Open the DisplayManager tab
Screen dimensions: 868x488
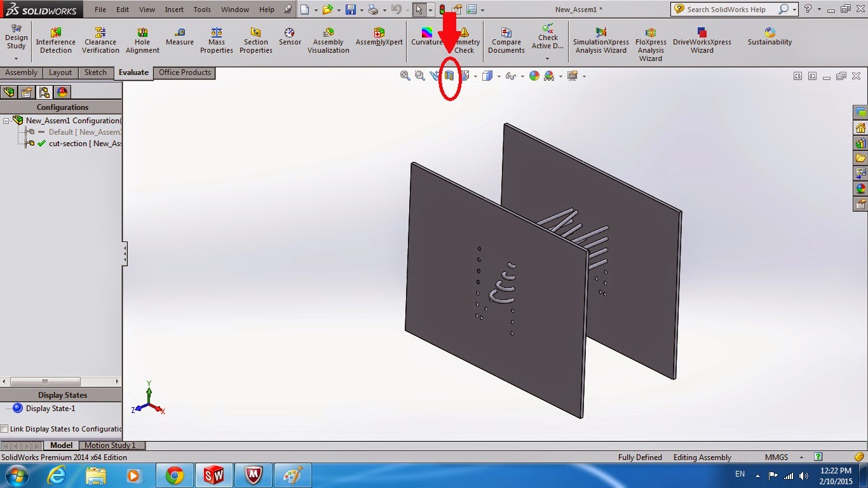pyautogui.click(x=62, y=92)
